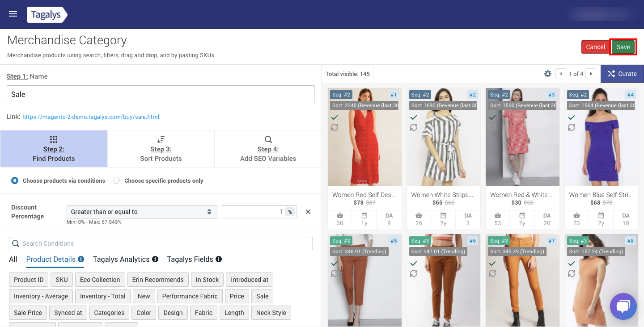Click the category name field containing Sale
This screenshot has width=644, height=327.
click(161, 94)
